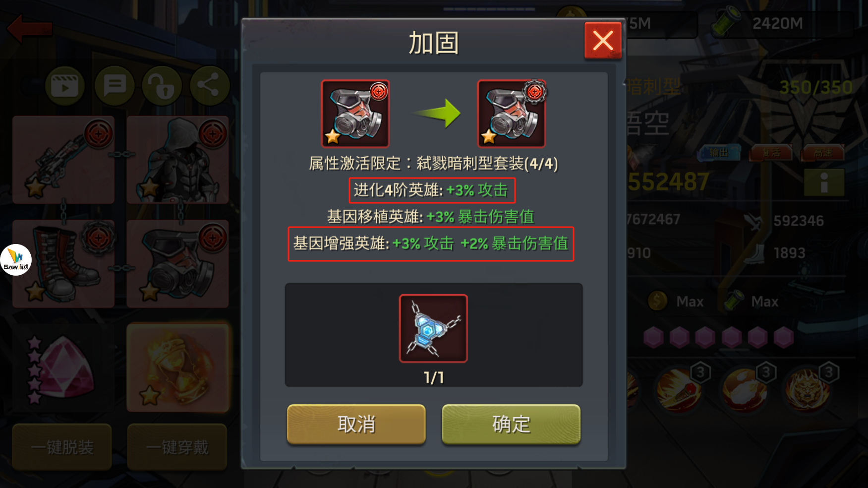
Task: Open the green info icon
Action: (824, 183)
